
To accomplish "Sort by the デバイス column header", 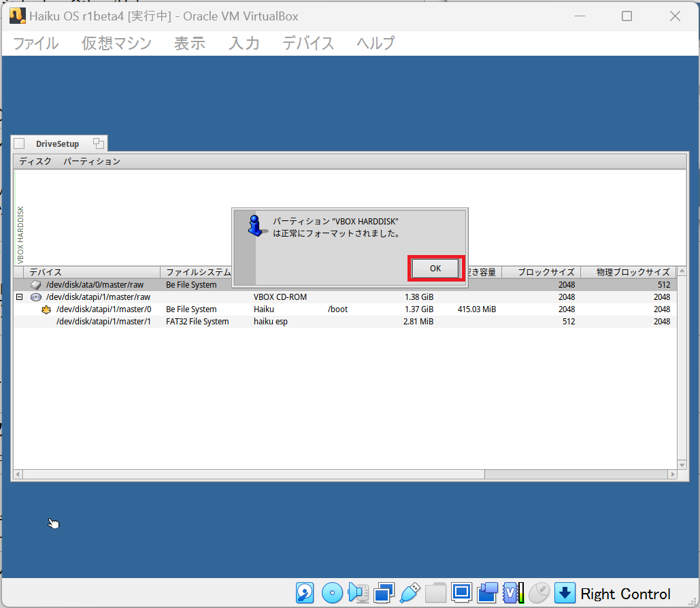I will 92,272.
